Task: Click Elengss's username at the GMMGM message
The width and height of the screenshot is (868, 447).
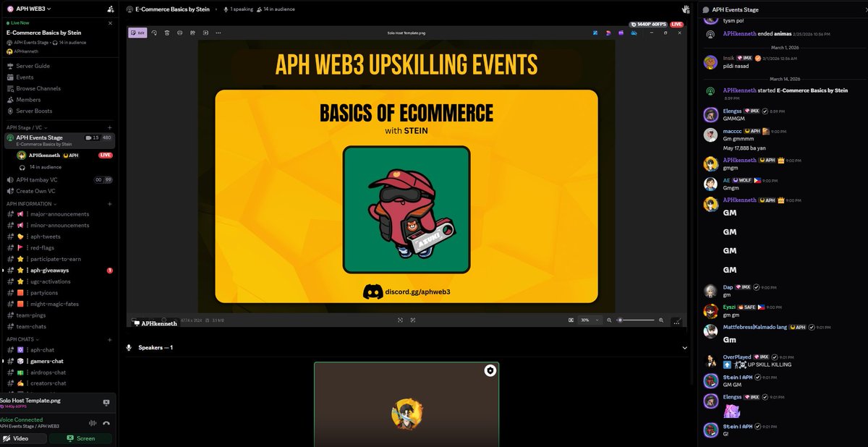Action: coord(733,111)
